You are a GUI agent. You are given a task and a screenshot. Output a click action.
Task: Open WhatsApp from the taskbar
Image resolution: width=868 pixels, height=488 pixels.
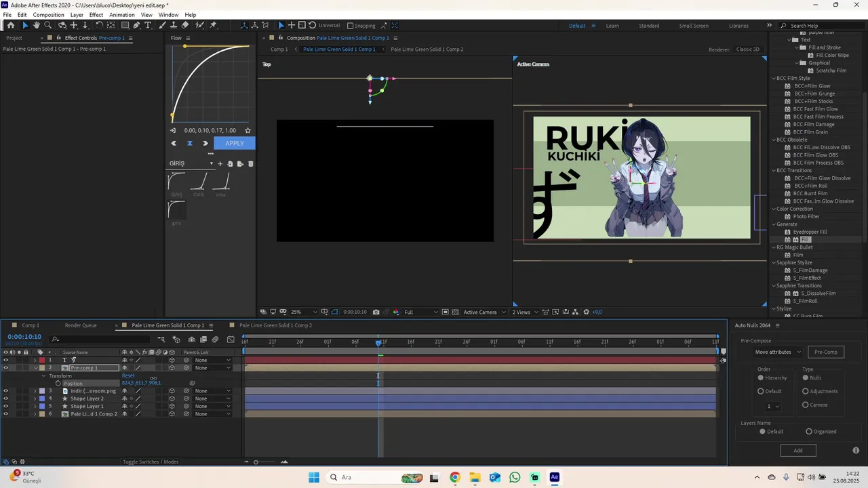coord(515,477)
